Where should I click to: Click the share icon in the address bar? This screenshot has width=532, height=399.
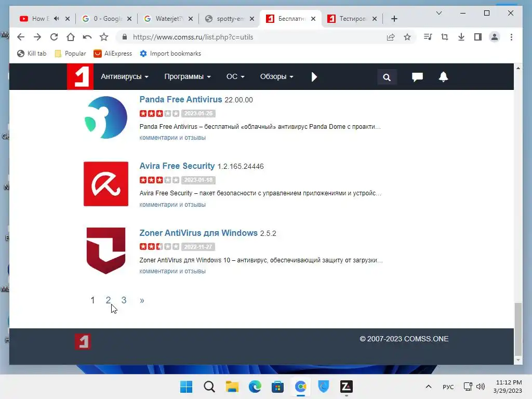coord(391,37)
